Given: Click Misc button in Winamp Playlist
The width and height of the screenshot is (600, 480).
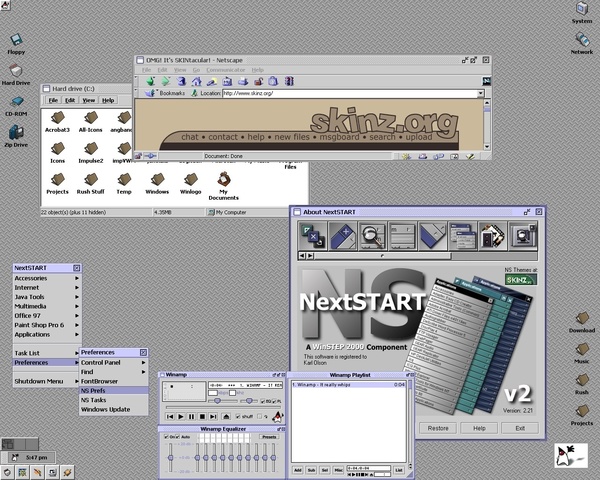Looking at the screenshot, I should [338, 470].
